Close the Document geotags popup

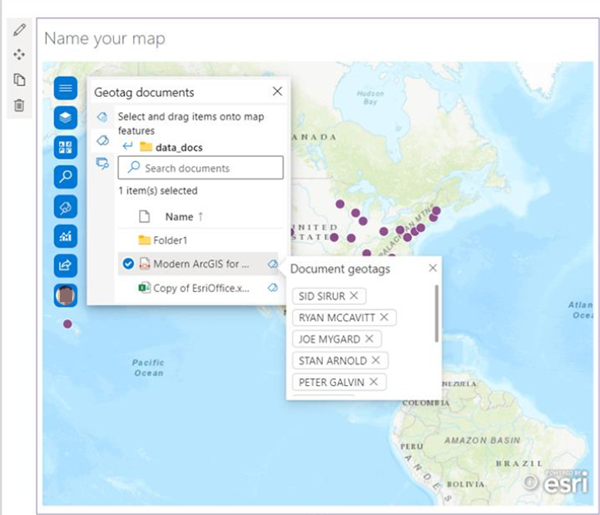(x=433, y=268)
